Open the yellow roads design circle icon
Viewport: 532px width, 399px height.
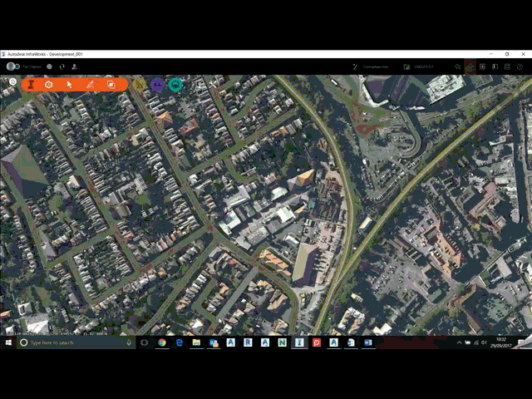[140, 85]
